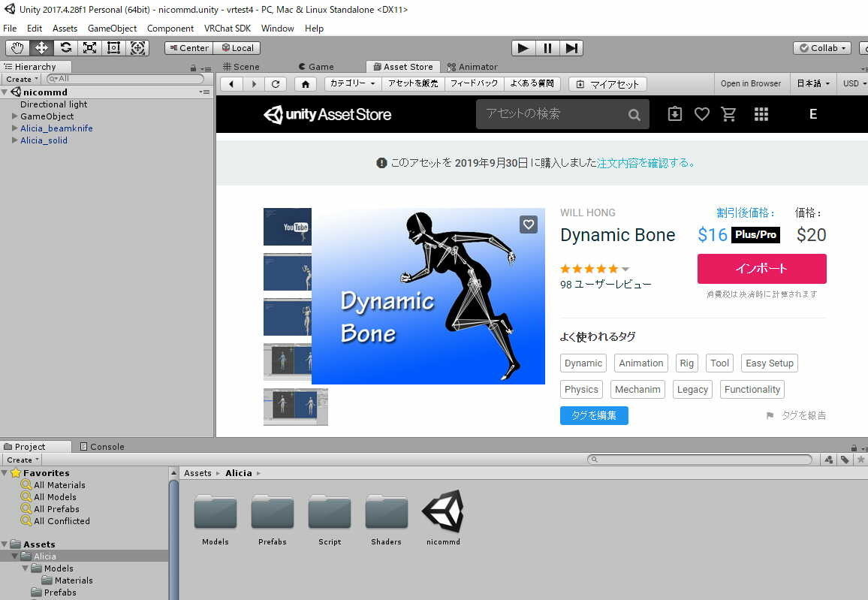Start Play mode
Screen dimensions: 868x600
coord(523,48)
